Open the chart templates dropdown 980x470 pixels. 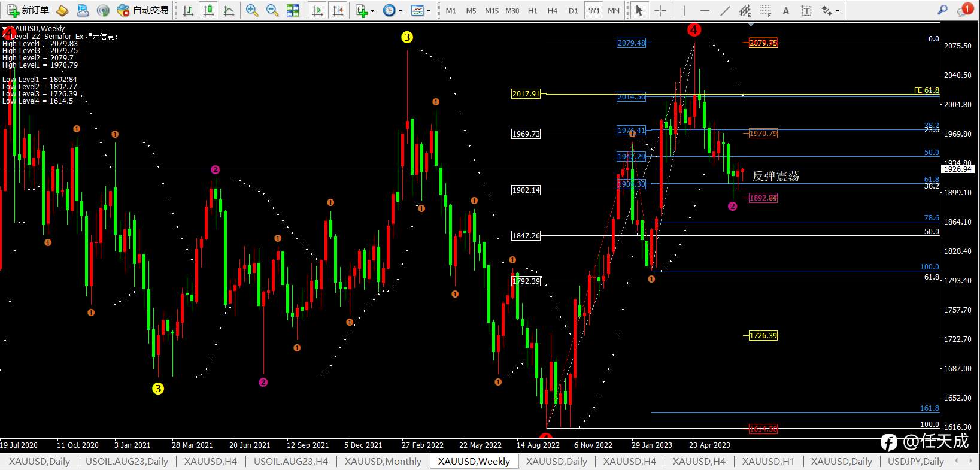[x=421, y=10]
